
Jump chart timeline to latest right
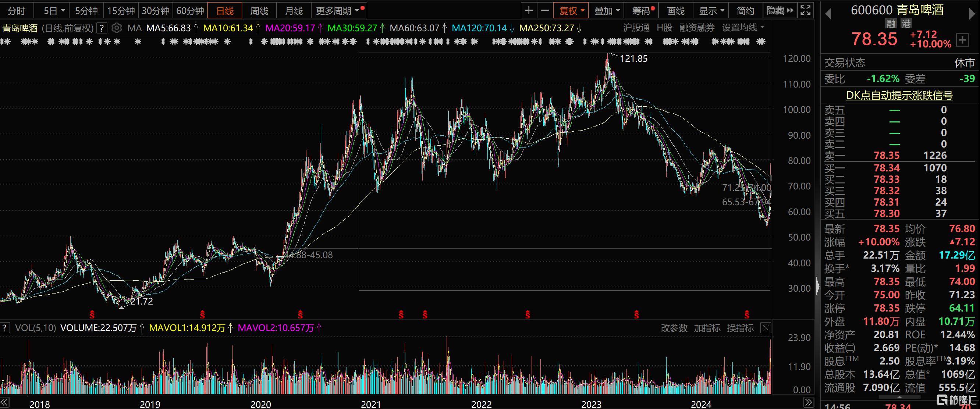(x=808, y=402)
